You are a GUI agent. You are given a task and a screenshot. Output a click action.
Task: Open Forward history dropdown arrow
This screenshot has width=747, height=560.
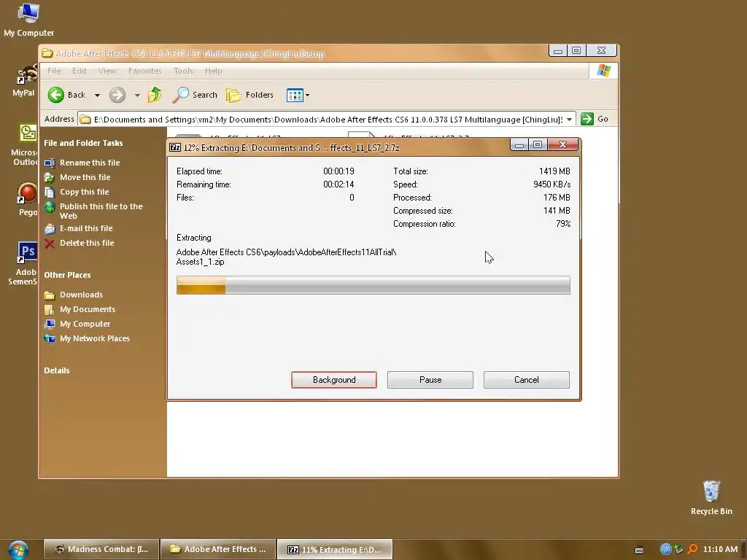pyautogui.click(x=137, y=96)
